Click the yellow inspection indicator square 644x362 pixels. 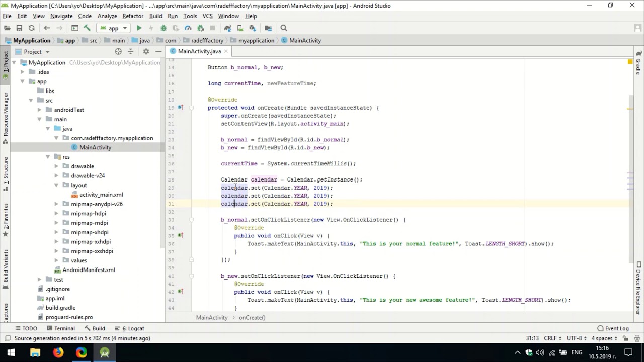(x=630, y=62)
